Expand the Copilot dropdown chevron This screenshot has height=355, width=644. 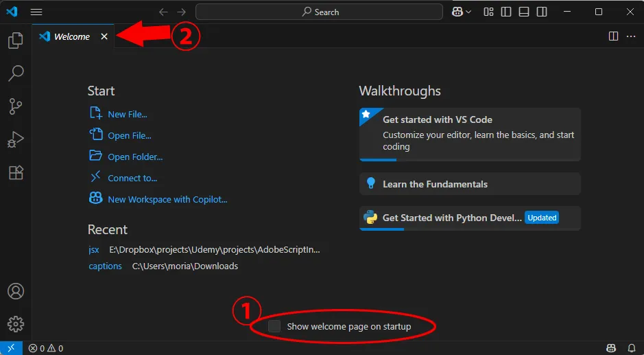click(x=468, y=12)
